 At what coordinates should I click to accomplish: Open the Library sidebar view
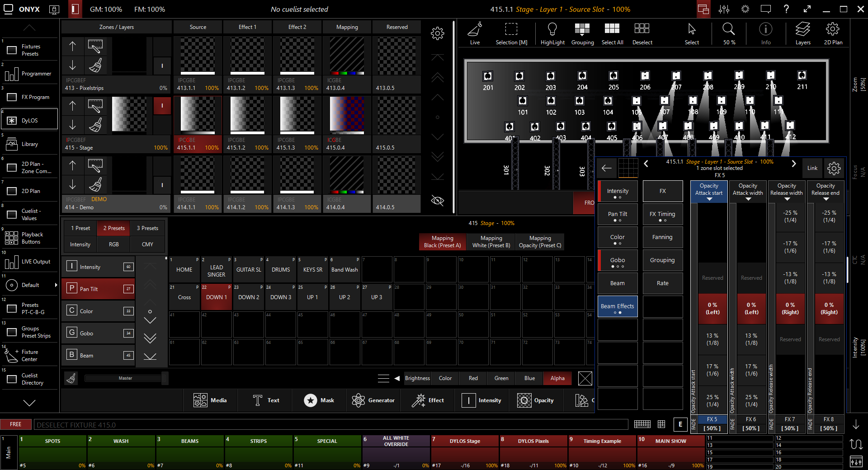[29, 144]
